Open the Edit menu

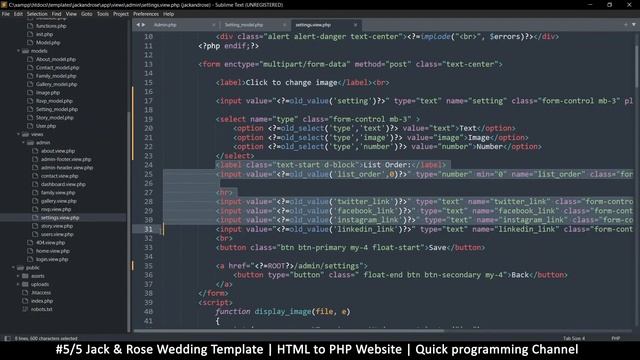click(x=18, y=14)
